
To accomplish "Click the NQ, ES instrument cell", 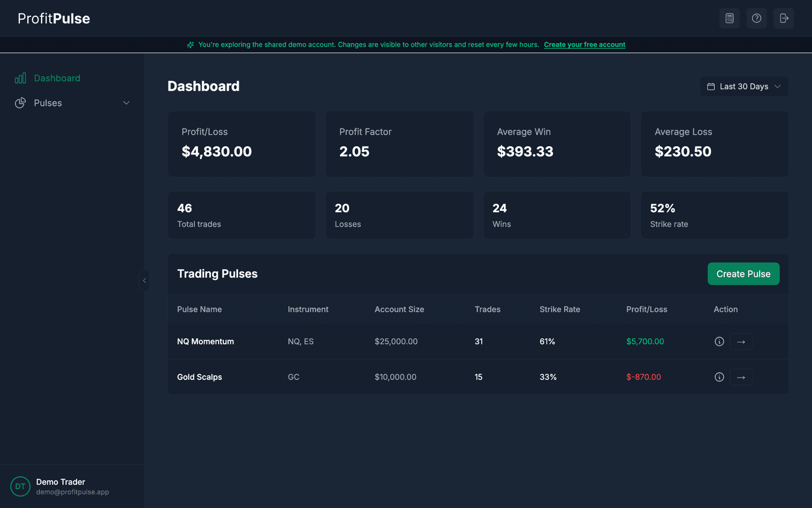I will click(x=300, y=341).
